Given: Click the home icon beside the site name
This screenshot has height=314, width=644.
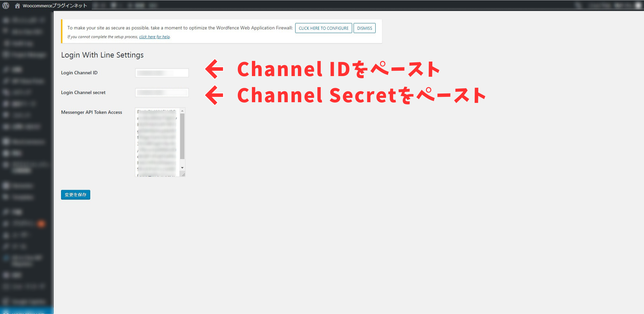Looking at the screenshot, I should pyautogui.click(x=17, y=6).
